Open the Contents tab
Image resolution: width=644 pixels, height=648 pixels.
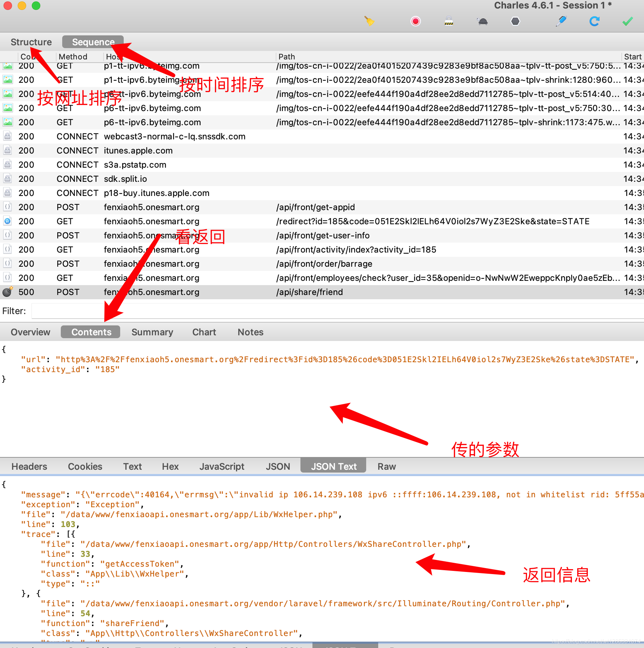coord(91,332)
